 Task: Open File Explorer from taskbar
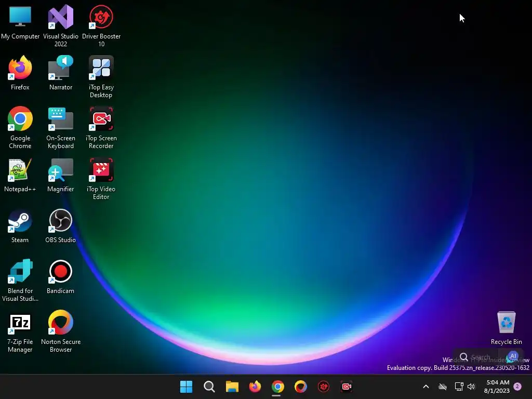(232, 387)
